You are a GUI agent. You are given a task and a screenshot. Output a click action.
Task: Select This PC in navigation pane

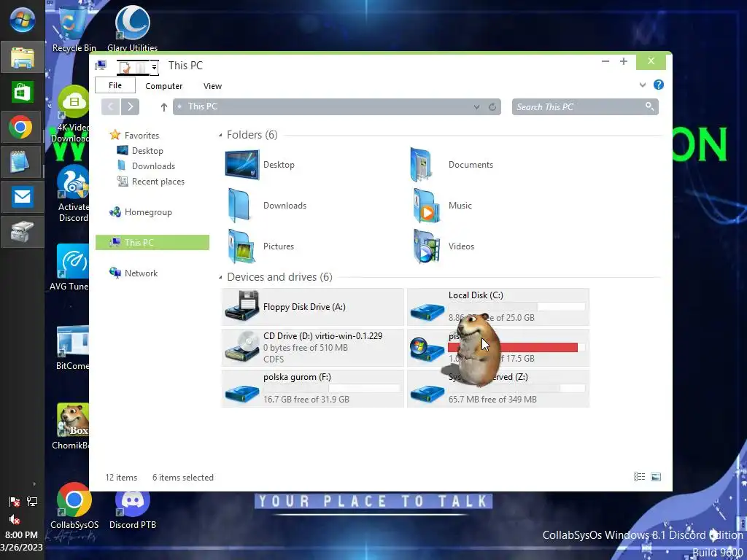tap(152, 242)
